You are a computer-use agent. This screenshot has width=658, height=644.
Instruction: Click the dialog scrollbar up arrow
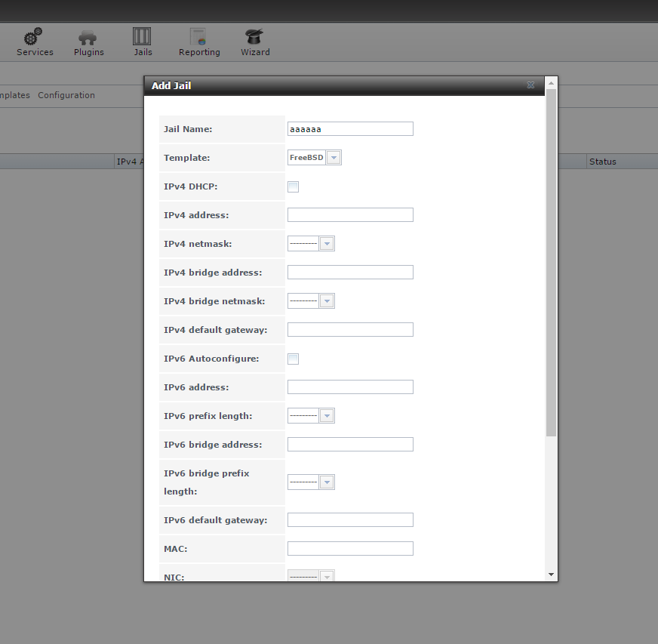[x=551, y=83]
